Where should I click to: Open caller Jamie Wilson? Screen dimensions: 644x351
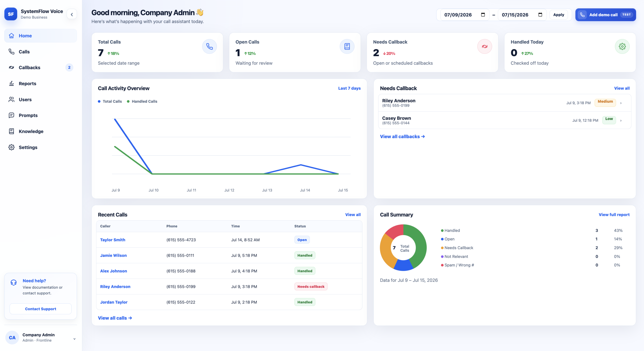click(113, 255)
